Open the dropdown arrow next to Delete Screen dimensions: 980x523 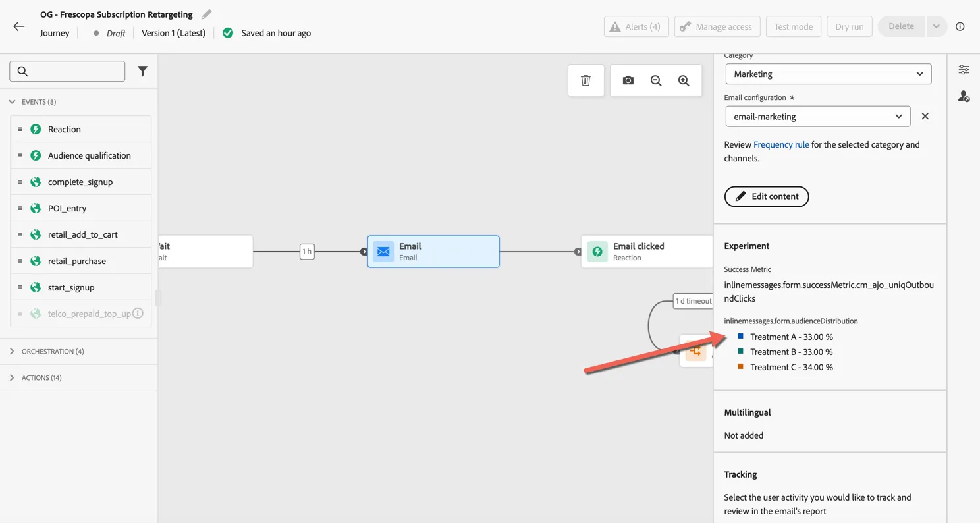[936, 26]
